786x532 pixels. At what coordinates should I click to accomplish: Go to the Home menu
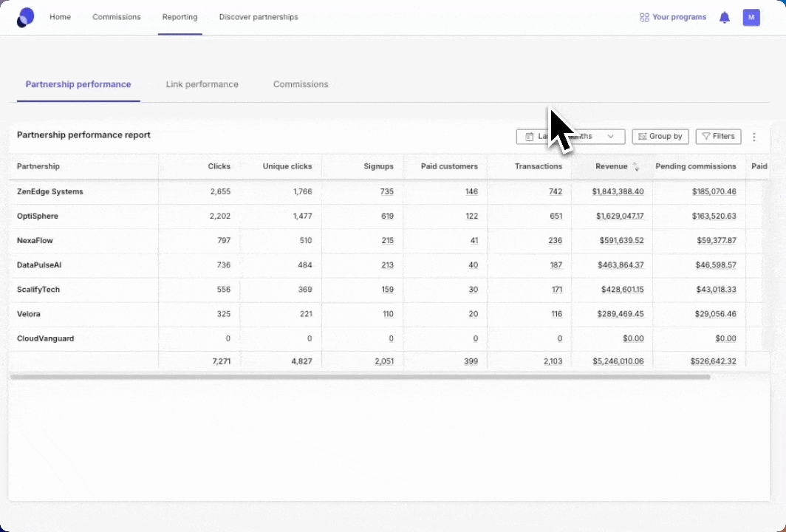[x=60, y=17]
